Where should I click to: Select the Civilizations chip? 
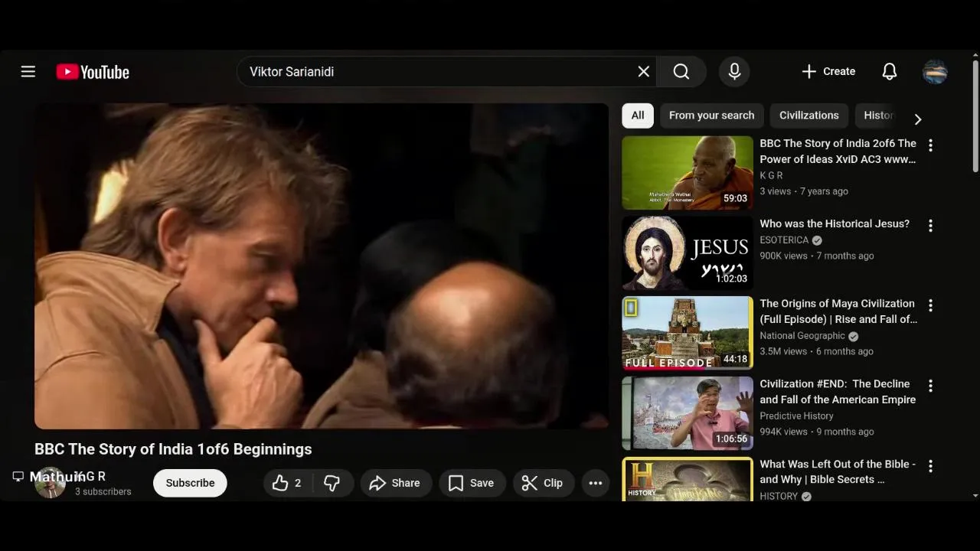click(x=808, y=116)
